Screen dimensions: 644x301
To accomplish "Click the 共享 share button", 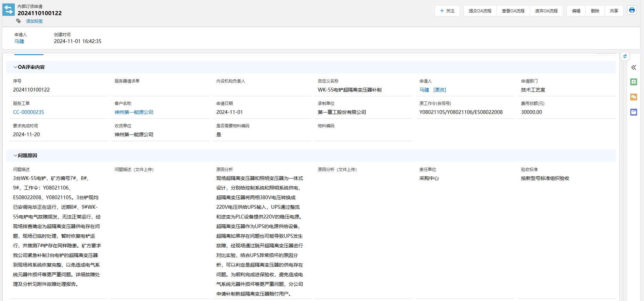I will pyautogui.click(x=614, y=11).
